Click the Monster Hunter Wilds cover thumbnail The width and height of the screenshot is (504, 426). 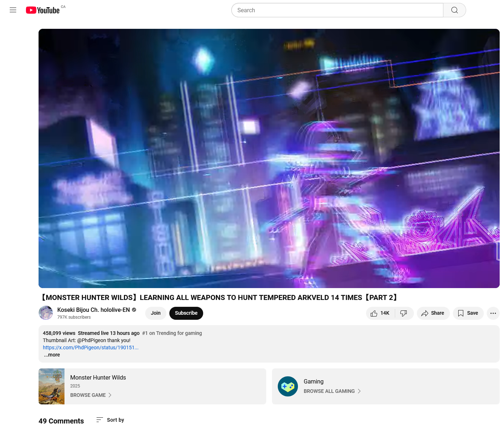point(52,386)
